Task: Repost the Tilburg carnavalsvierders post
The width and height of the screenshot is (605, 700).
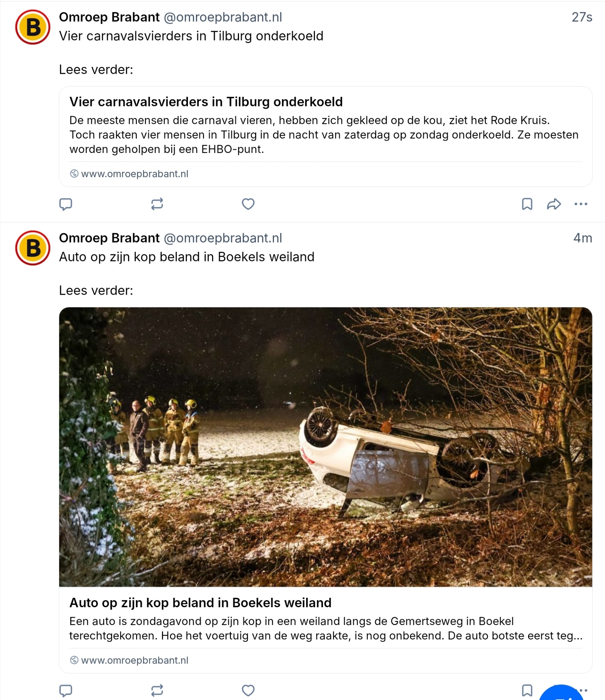Action: pyautogui.click(x=157, y=204)
